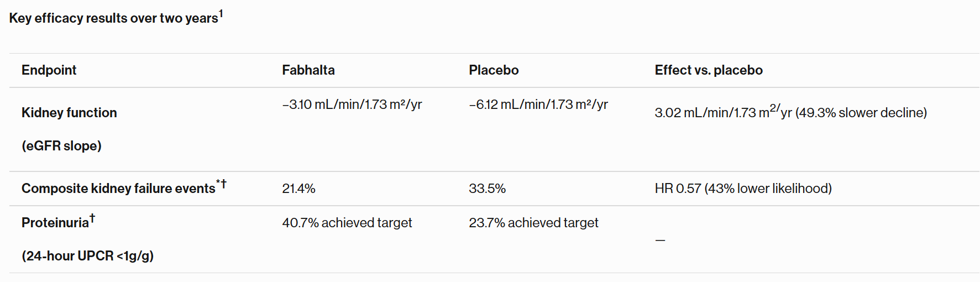Select the 21.4% Fabhalta value
The height and width of the screenshot is (282, 980).
(x=298, y=189)
